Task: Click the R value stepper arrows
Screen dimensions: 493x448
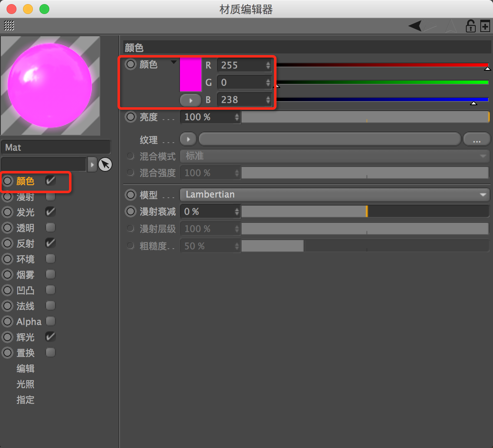Action: 268,65
